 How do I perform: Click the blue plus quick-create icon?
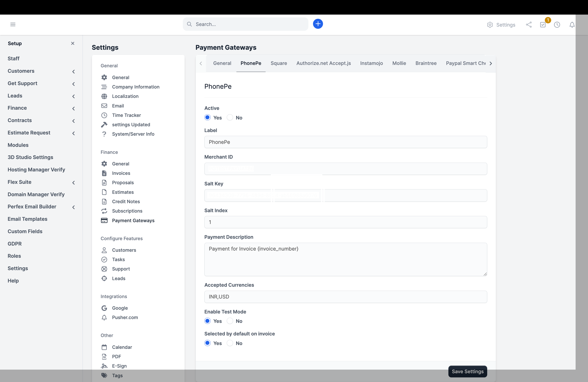point(318,24)
